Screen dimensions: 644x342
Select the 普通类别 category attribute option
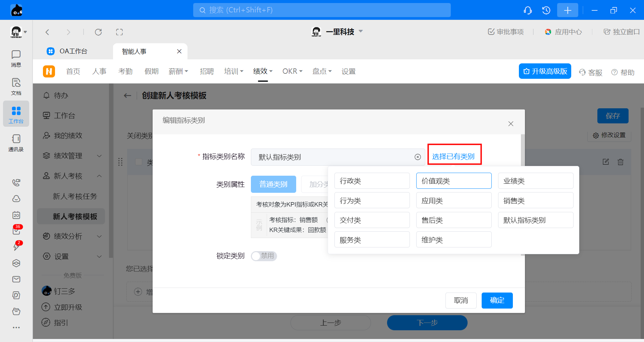coord(273,184)
